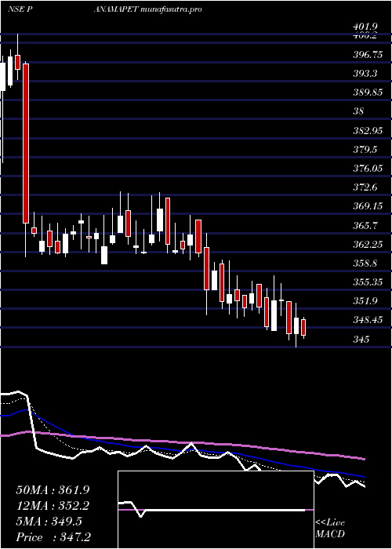
Task: Click the 376.05 price axis label
Action: click(x=367, y=169)
